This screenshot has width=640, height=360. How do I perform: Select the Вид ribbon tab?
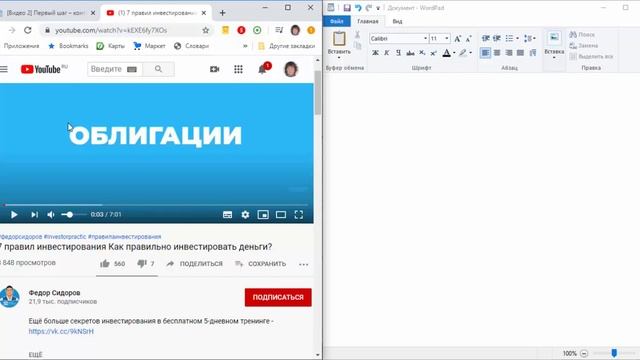coord(397,21)
